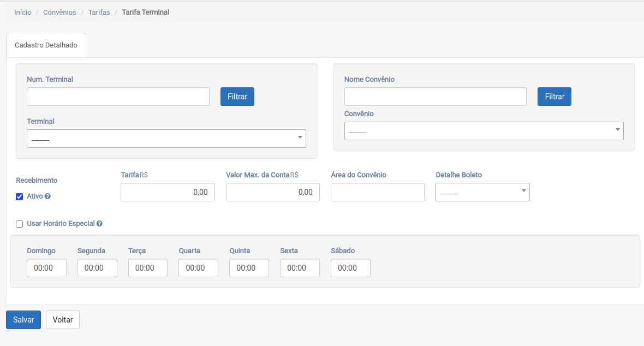This screenshot has height=346, width=644.
Task: Click the Voltar button
Action: [63, 320]
